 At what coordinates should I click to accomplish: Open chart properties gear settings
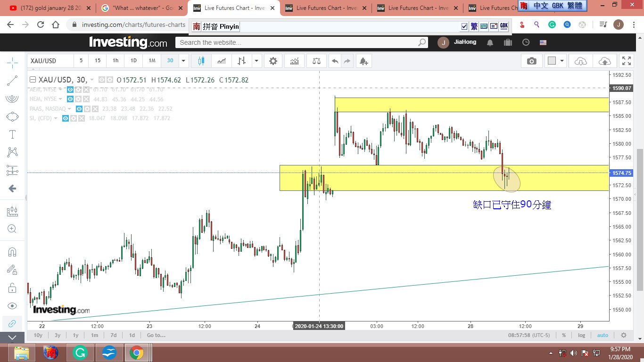tap(273, 61)
